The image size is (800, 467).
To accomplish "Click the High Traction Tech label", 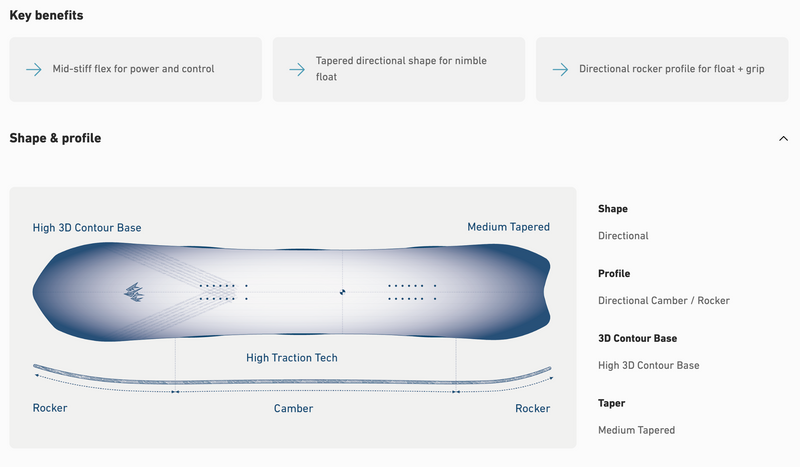I will (292, 357).
